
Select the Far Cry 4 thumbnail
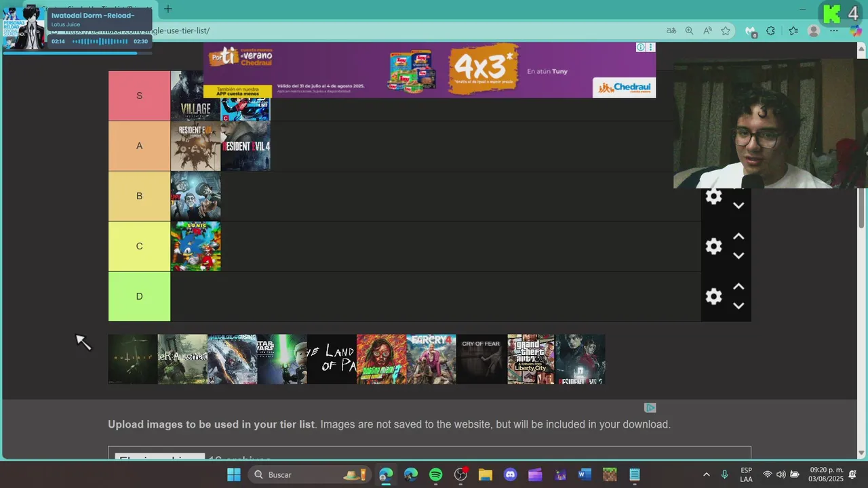click(x=431, y=359)
